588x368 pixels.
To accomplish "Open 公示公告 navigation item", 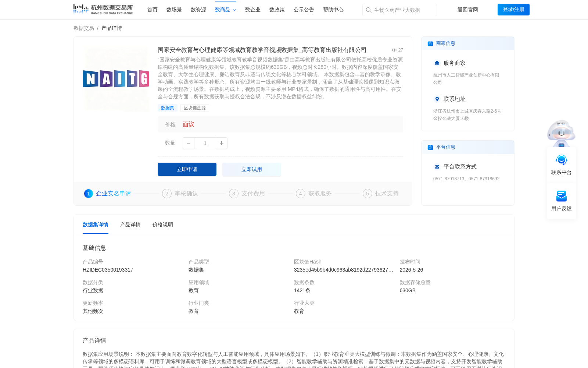I will 304,10.
